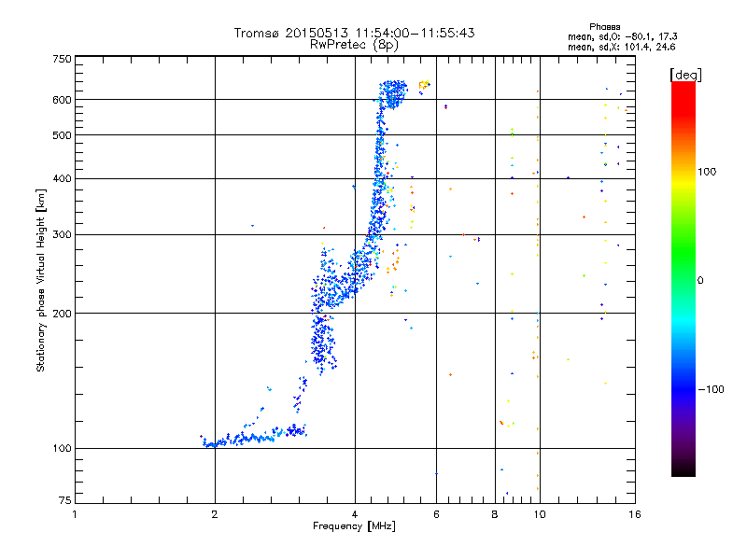Screen dimensions: 747x560
Task: Click the '6' frequency axis label
Action: [436, 514]
